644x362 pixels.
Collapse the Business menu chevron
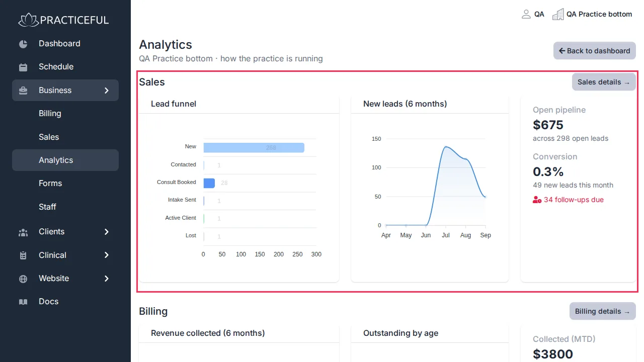click(107, 90)
